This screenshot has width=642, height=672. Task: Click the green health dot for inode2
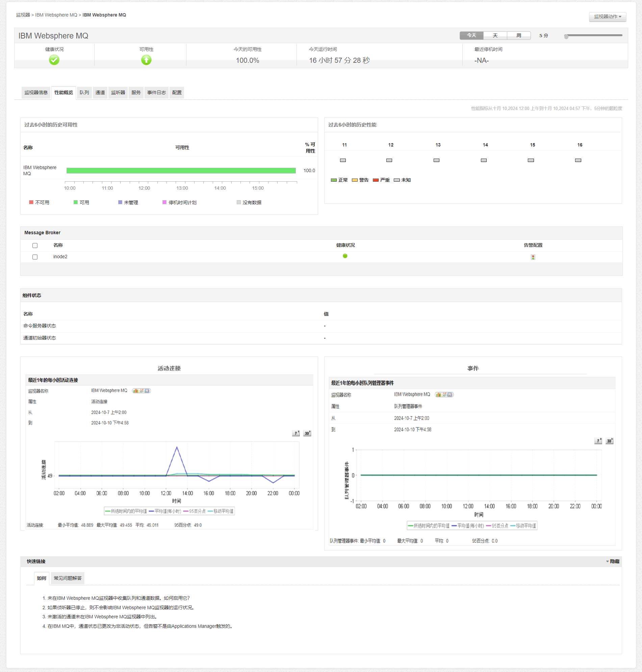[x=345, y=256]
